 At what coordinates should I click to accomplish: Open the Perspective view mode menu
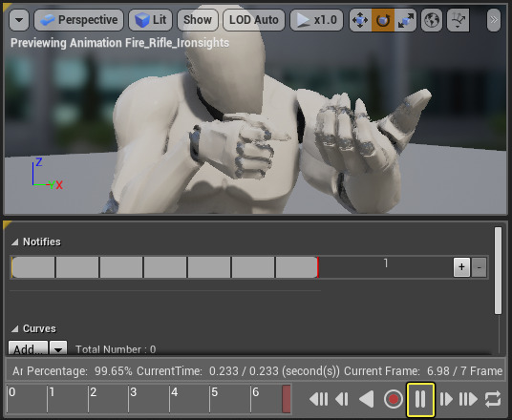pyautogui.click(x=78, y=20)
